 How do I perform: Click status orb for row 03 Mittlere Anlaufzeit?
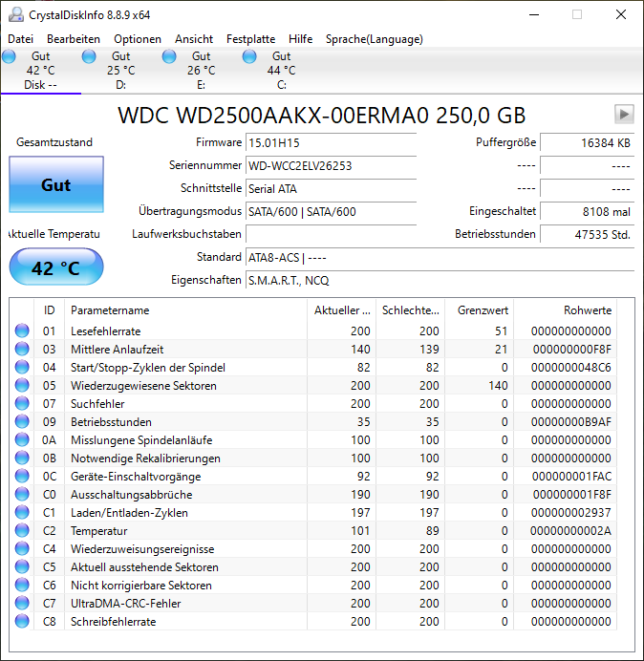click(22, 349)
